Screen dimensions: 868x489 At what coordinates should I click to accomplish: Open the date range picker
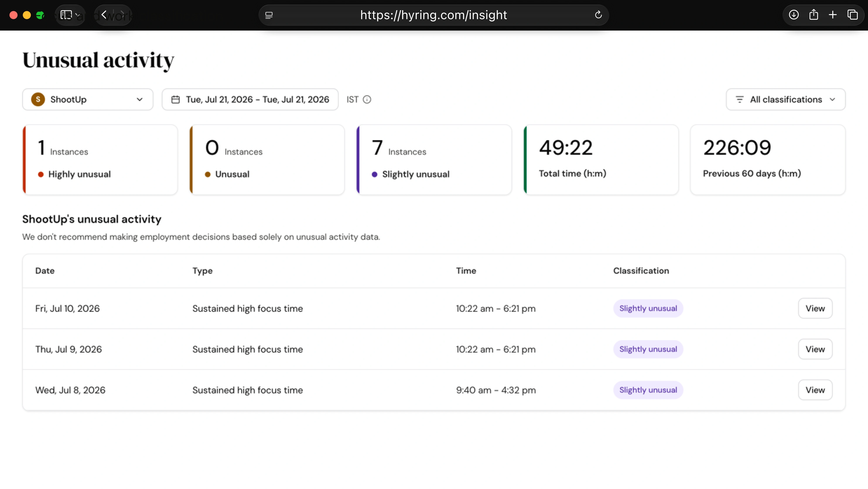click(250, 100)
